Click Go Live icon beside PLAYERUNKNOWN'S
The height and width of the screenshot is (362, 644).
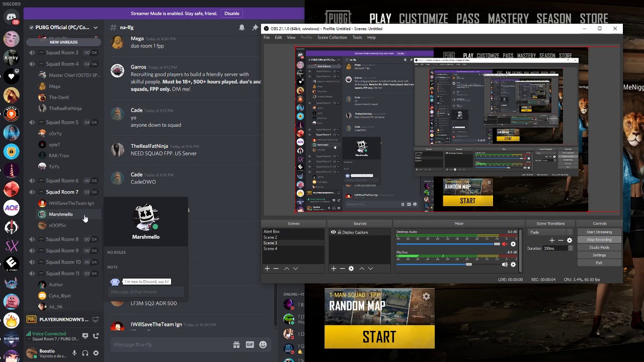tap(96, 319)
